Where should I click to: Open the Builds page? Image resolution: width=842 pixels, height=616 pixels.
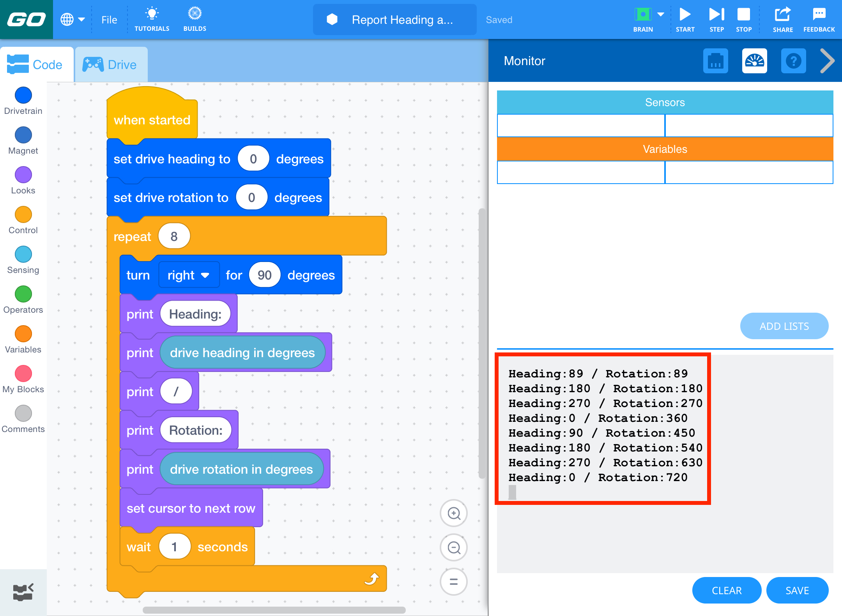tap(194, 19)
